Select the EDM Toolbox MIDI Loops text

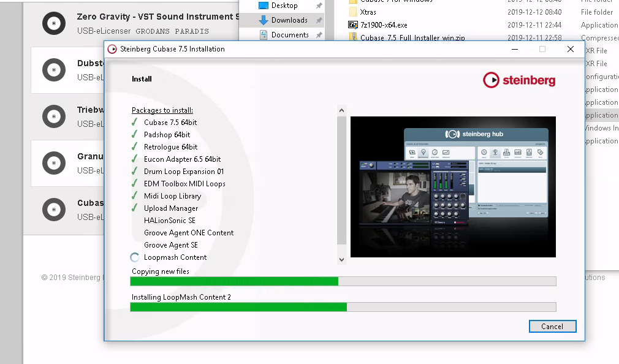click(x=184, y=184)
